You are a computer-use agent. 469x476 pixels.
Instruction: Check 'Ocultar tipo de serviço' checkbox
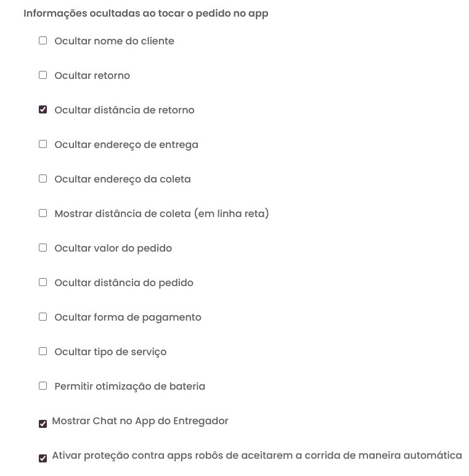[x=43, y=351]
